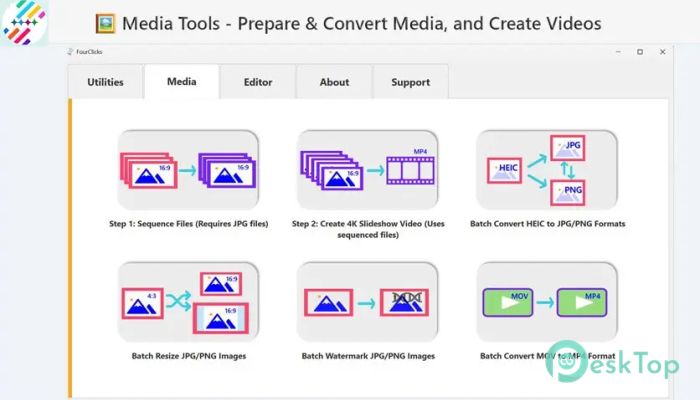Click 'Batch Convert HEIC to JPG/PNG Formats' label
700x400 pixels.
[x=548, y=224]
